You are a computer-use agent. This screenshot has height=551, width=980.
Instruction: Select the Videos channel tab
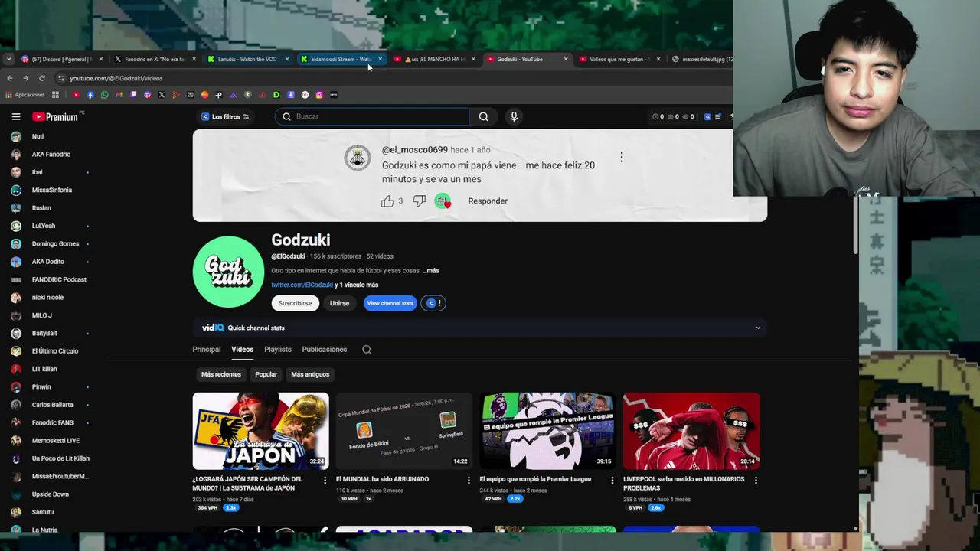[x=242, y=350]
